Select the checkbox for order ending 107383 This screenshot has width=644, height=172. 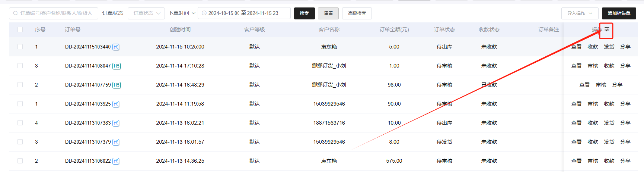tap(20, 123)
